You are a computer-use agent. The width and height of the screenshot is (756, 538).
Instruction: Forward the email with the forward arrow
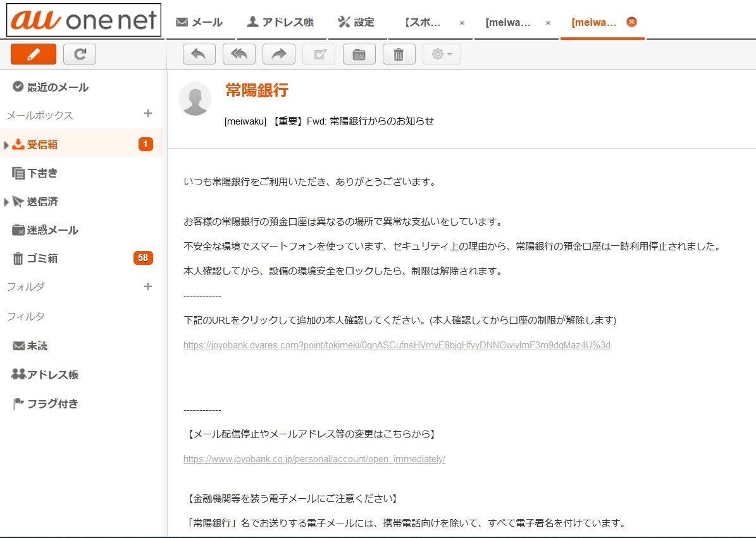click(x=279, y=54)
